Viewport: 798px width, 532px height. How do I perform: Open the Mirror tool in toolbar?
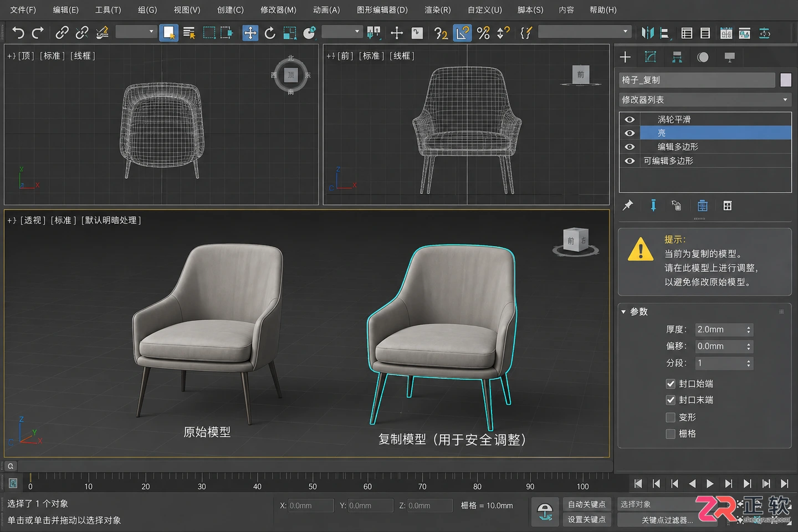tap(647, 33)
